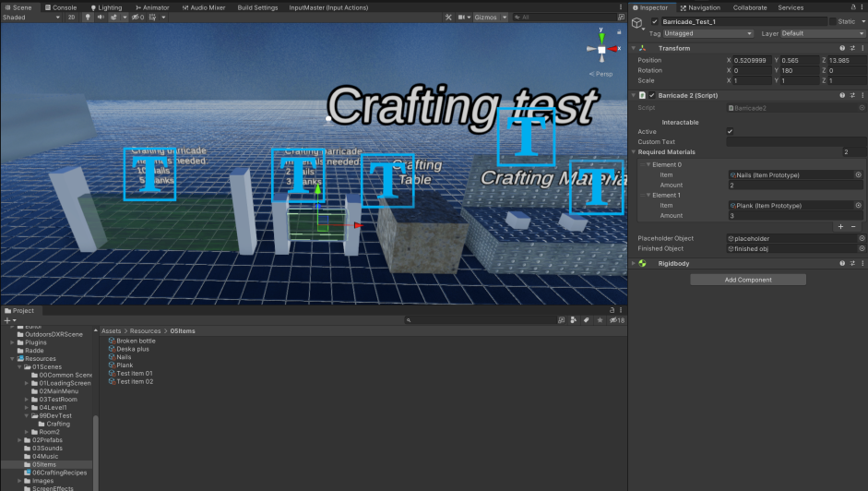This screenshot has width=868, height=491.
Task: Click the tools wrench icon in scene toolbar
Action: [448, 18]
